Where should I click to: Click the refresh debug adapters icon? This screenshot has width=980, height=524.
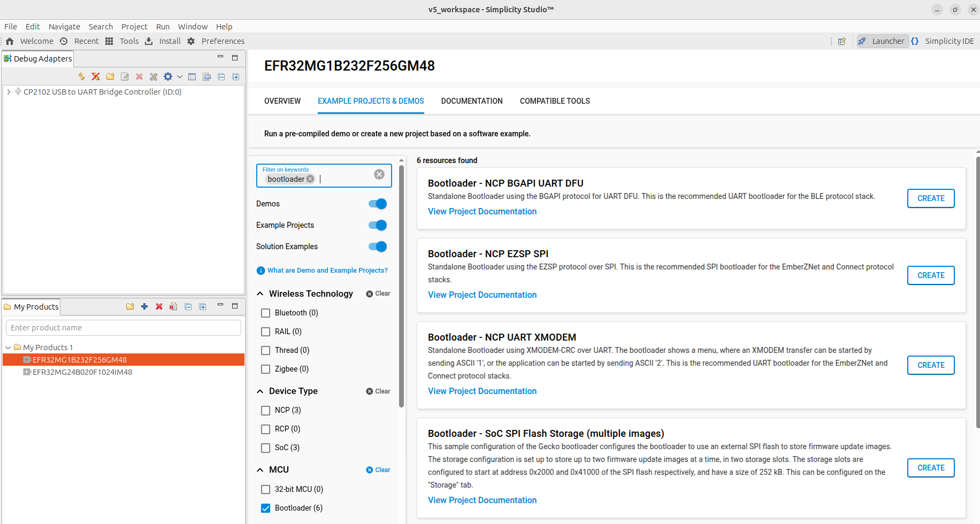point(81,77)
